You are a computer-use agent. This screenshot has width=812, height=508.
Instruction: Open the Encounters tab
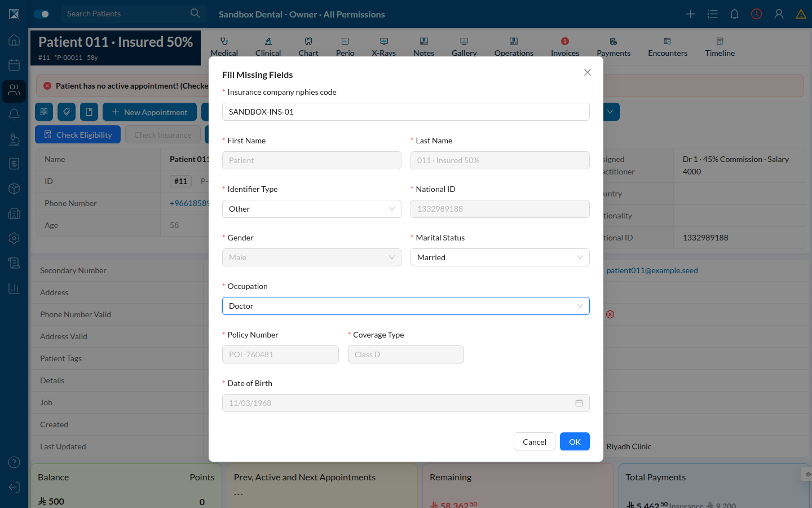tap(668, 47)
